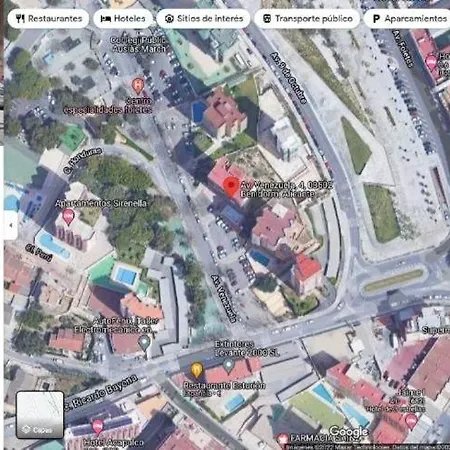
Task: Click the C. Ricardo Bayona street label
Action: point(101,392)
